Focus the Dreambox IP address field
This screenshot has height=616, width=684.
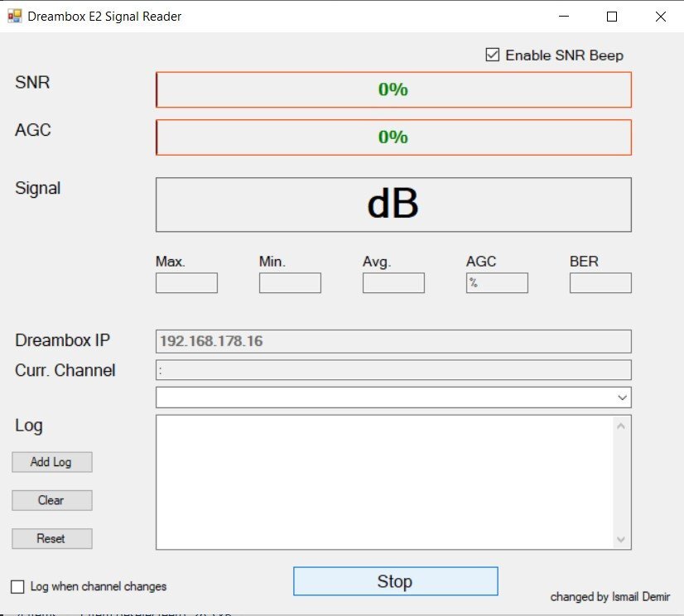pyautogui.click(x=393, y=341)
